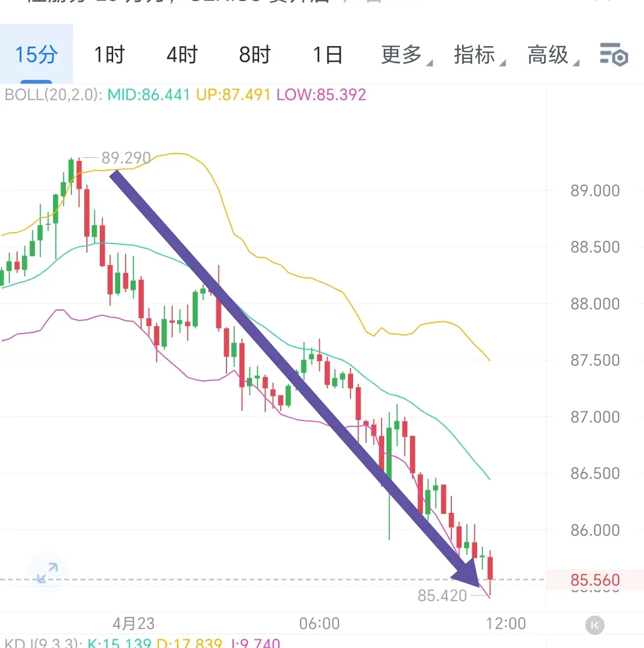The height and width of the screenshot is (648, 644).
Task: Click the 87.000 price axis label
Action: [x=595, y=417]
